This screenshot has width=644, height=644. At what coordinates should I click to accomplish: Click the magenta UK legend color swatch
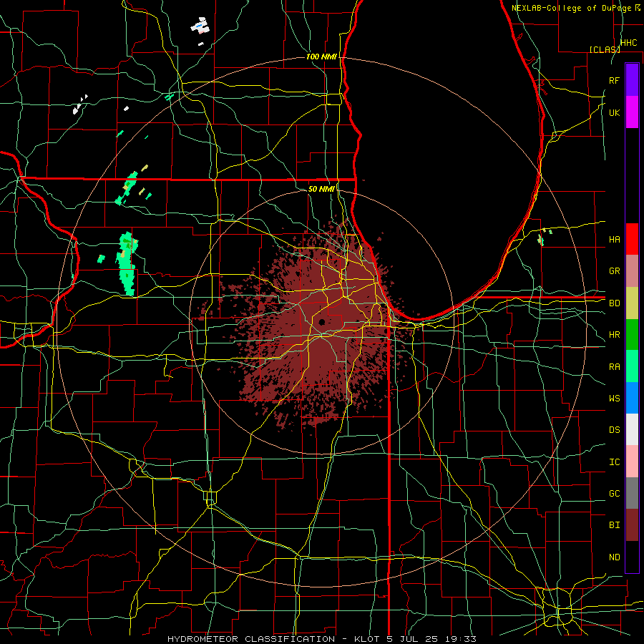(x=632, y=112)
